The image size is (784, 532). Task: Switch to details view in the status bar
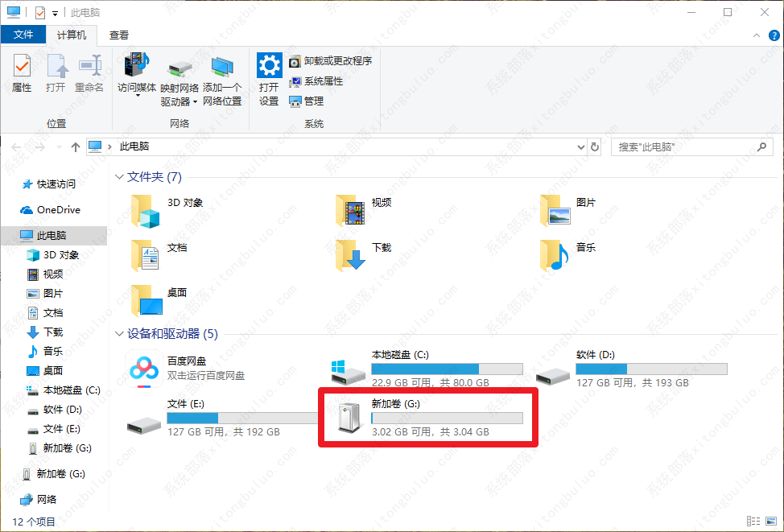tap(753, 522)
